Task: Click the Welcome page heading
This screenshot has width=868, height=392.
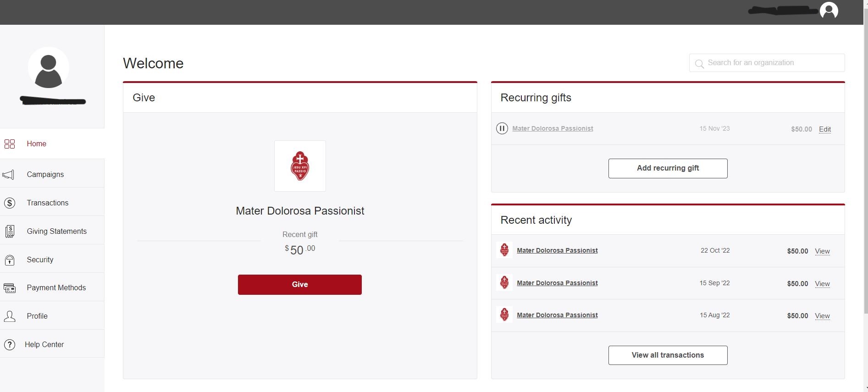Action: point(153,63)
